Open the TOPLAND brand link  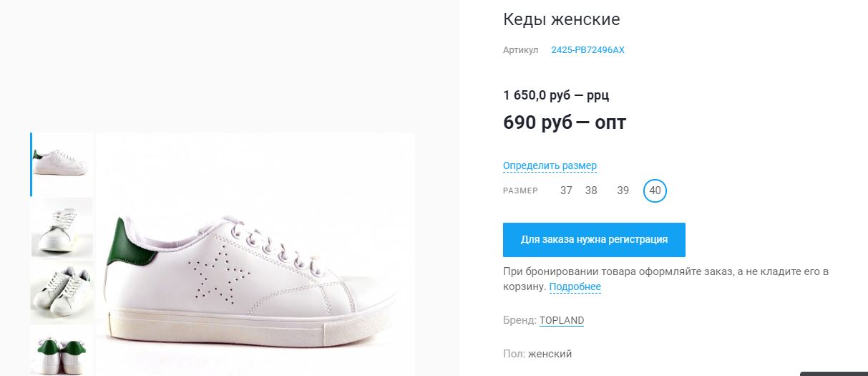click(x=562, y=320)
